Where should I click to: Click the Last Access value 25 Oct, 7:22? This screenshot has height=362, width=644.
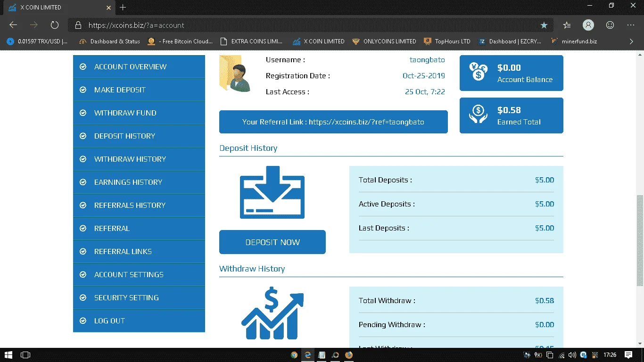[425, 92]
